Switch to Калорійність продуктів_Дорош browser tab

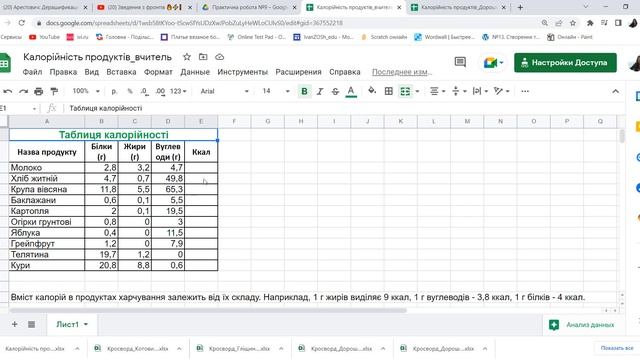458,7
